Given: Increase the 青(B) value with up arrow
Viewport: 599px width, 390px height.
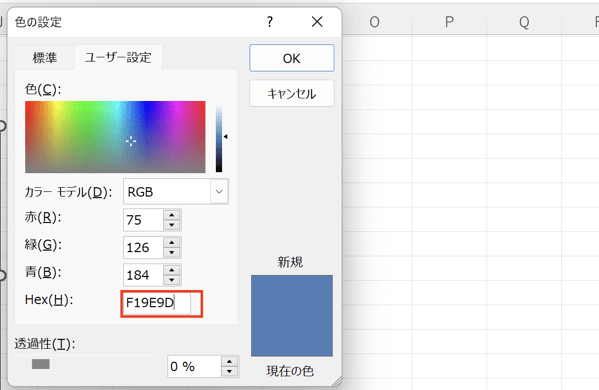Looking at the screenshot, I should tap(172, 270).
